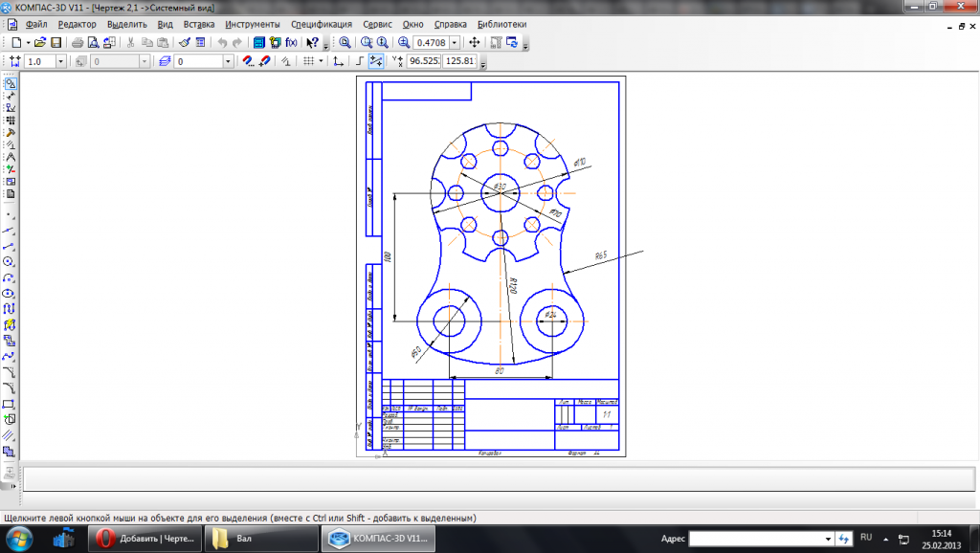
Task: Expand the view number dropdown
Action: pyautogui.click(x=145, y=61)
